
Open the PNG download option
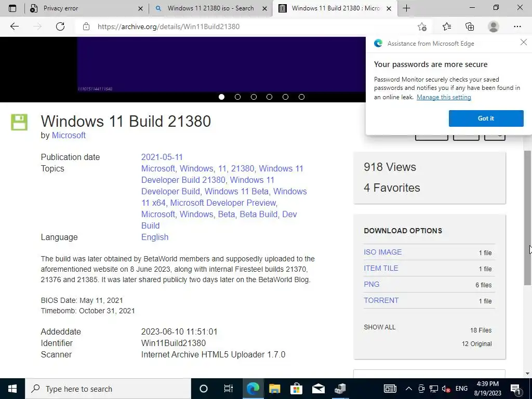(371, 284)
